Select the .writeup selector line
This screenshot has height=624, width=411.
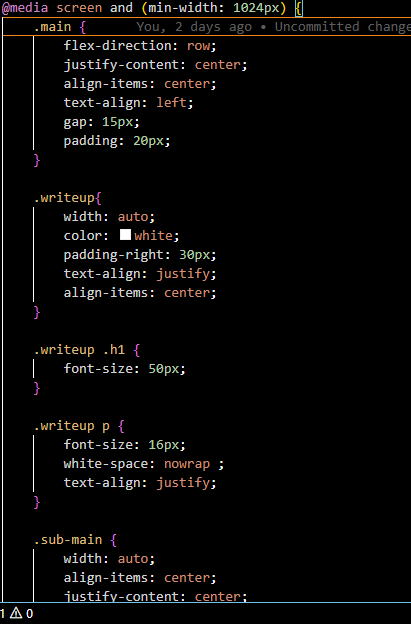pyautogui.click(x=68, y=198)
